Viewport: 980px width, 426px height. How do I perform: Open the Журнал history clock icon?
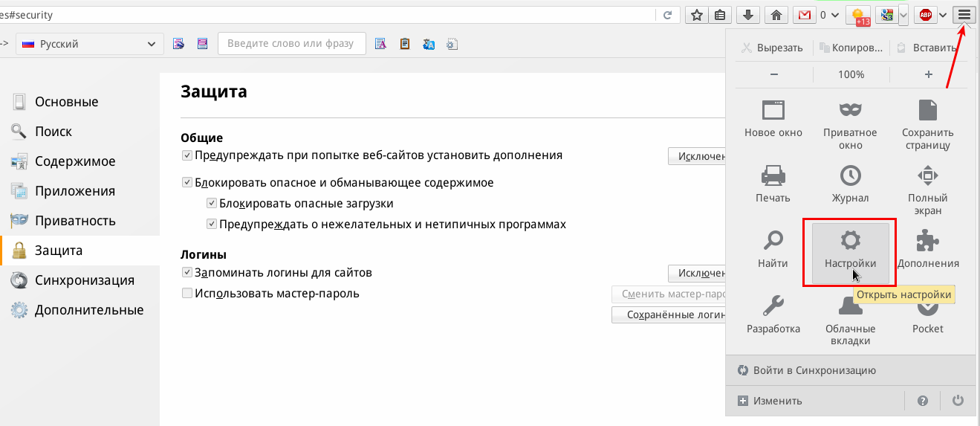[x=850, y=184]
